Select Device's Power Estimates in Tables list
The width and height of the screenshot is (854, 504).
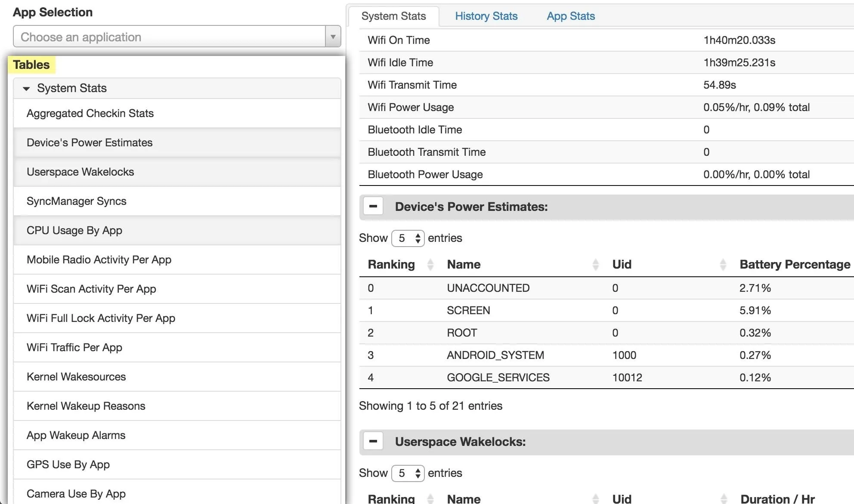point(177,142)
